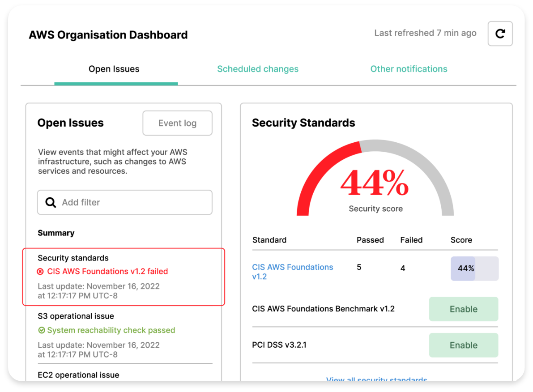533x392 pixels.
Task: Click the Security Standards panel title
Action: (x=303, y=123)
